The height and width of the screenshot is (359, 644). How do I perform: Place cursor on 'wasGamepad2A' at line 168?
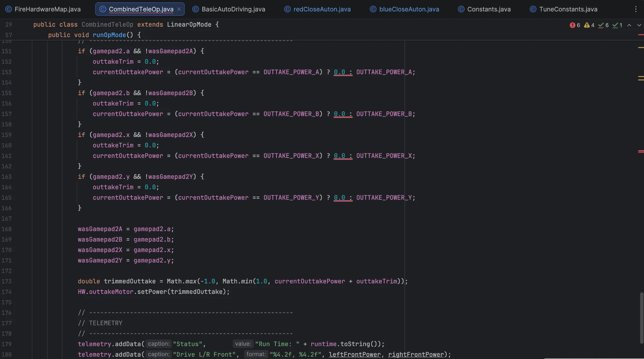coord(100,229)
